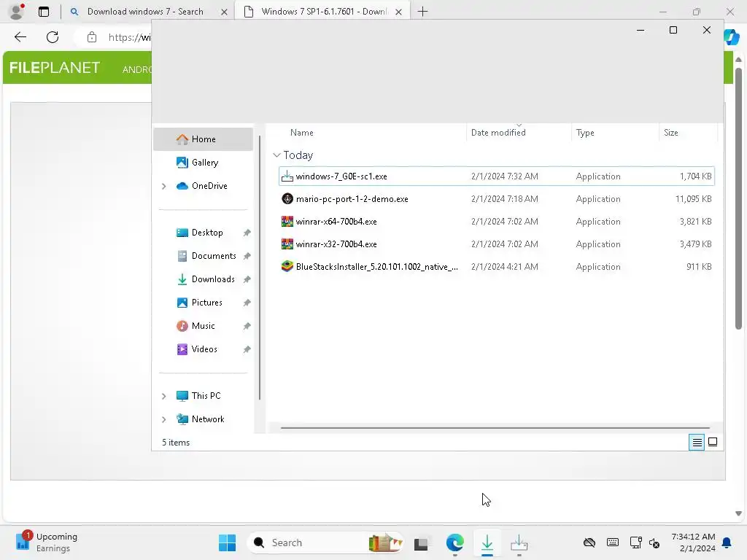Open browser tab actions menu

click(44, 12)
